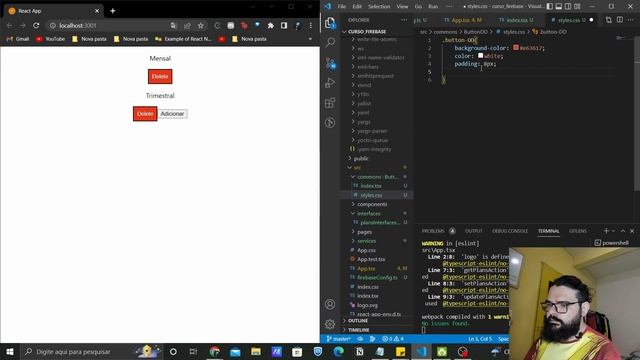
Task: Toggle the bottom panel layout icon
Action: coord(559,6)
